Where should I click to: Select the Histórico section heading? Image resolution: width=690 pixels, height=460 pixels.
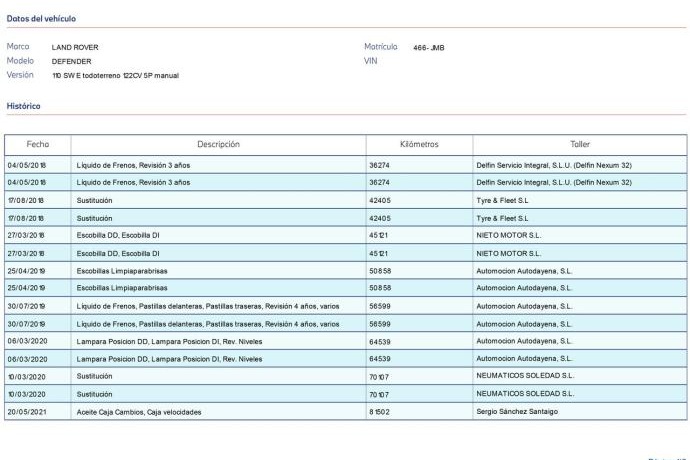(23, 105)
